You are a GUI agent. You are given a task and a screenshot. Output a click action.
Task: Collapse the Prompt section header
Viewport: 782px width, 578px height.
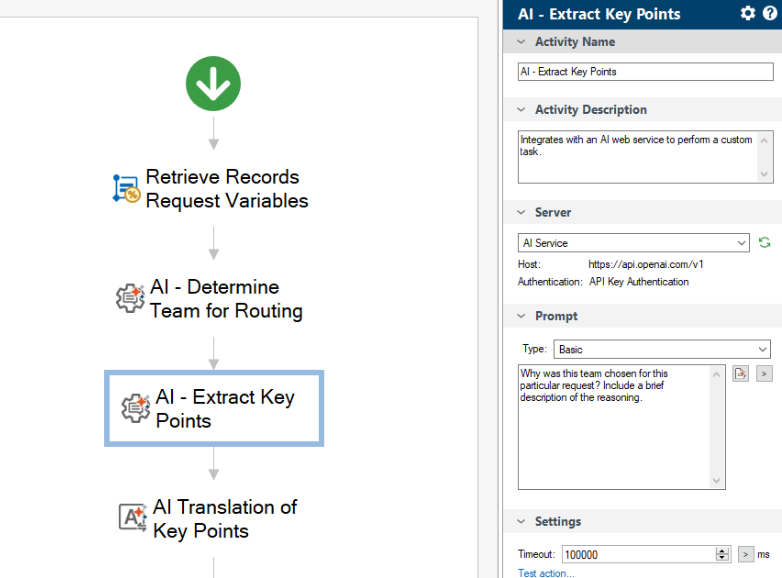[x=521, y=316]
